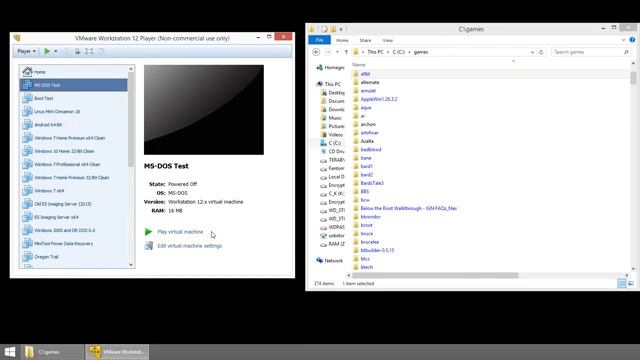
Task: Select the Boot Test virtual machine
Action: point(73,98)
